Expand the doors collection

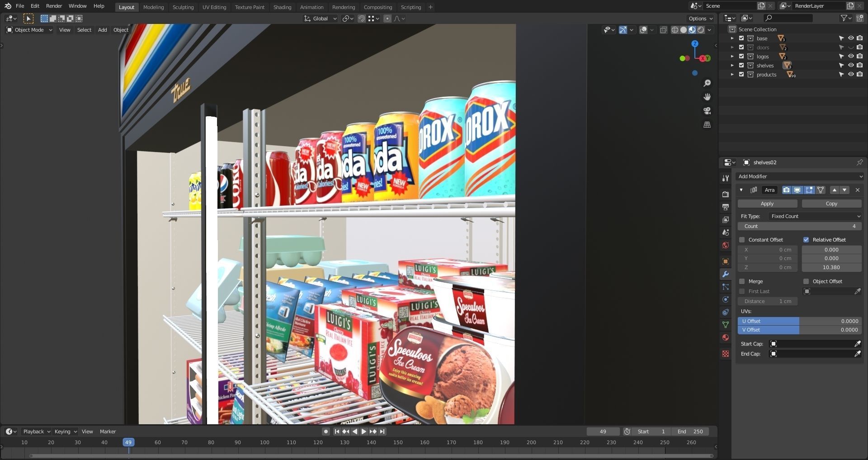point(732,47)
